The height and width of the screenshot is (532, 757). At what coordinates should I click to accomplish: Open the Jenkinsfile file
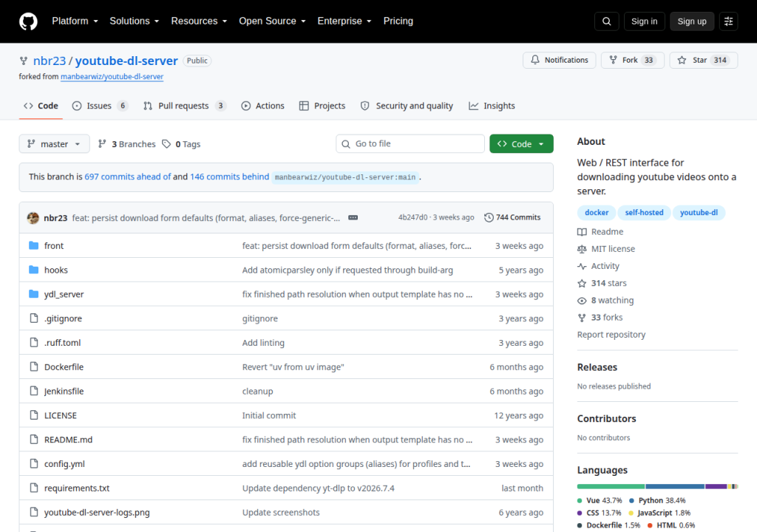click(x=64, y=391)
